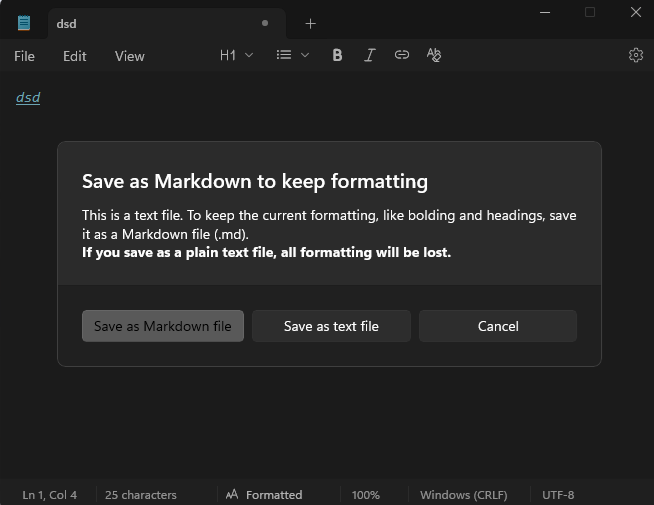Screen dimensions: 654x505
Task: Toggle bold formatting
Action: [337, 55]
